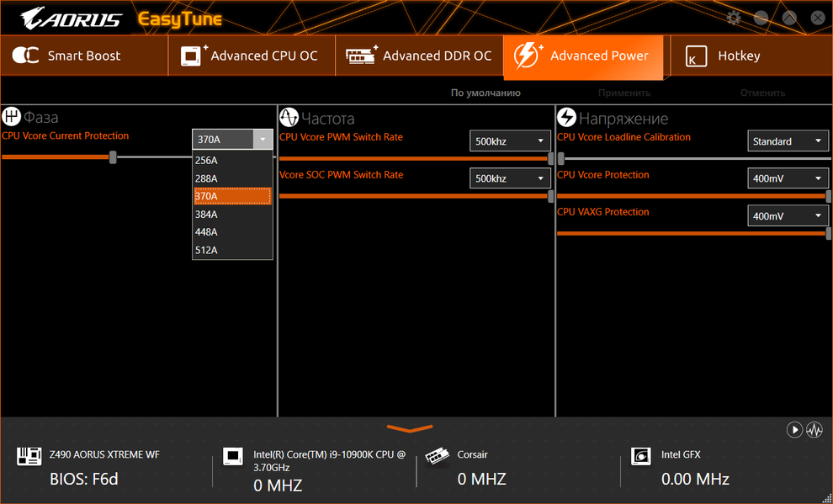Click the CPU Vcore Protection slider handle
This screenshot has height=504, width=833.
[829, 196]
